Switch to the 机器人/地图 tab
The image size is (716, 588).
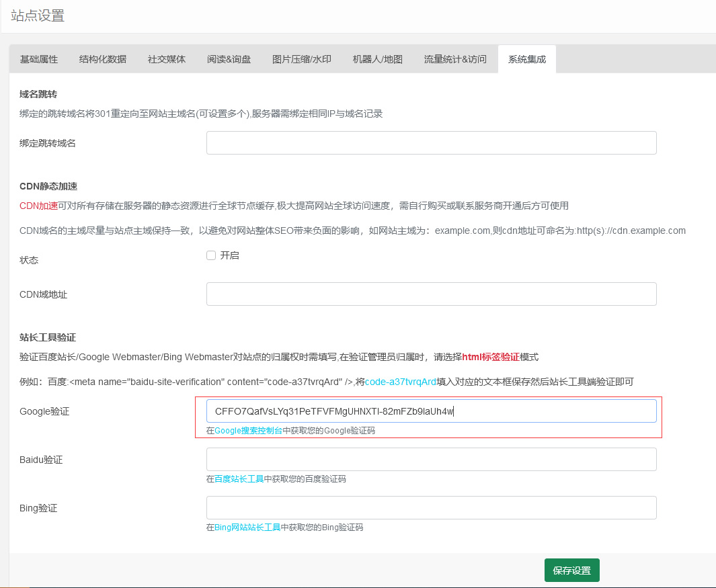[x=378, y=59]
